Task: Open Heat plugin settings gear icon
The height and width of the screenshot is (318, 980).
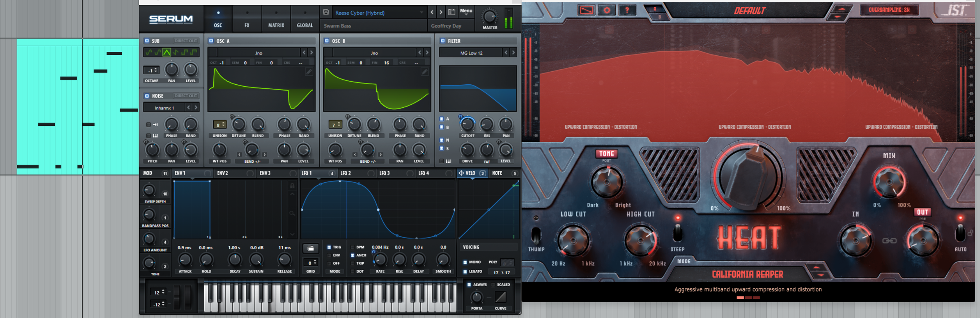Action: coord(607,11)
